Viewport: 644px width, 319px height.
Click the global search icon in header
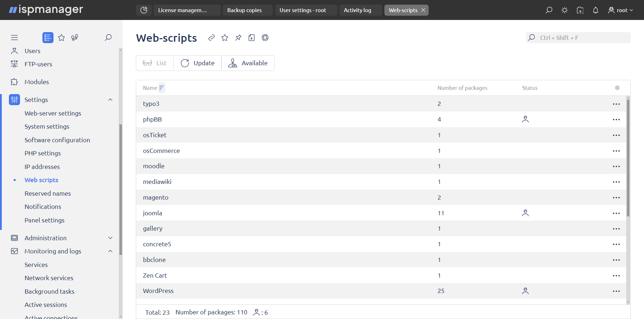(549, 10)
